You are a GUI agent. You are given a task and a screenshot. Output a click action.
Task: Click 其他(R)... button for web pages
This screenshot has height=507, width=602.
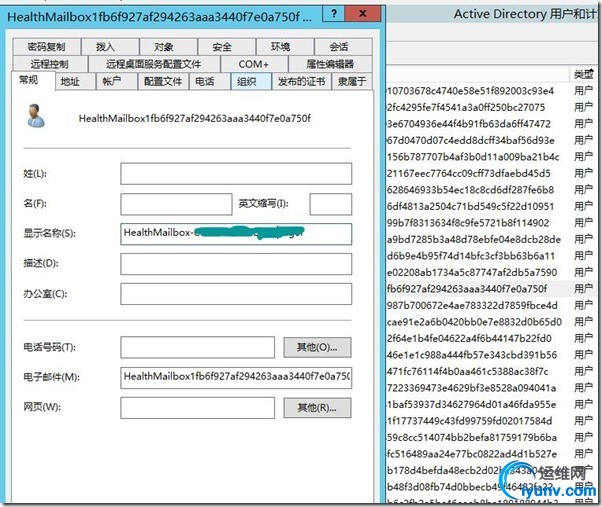pyautogui.click(x=317, y=408)
